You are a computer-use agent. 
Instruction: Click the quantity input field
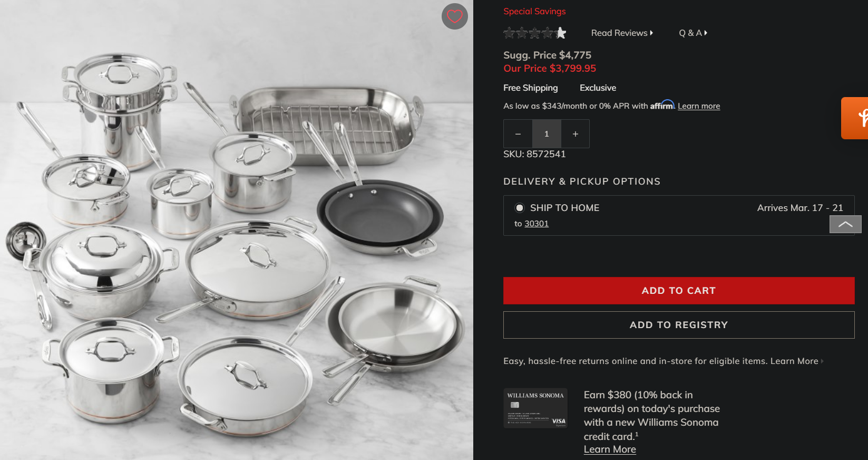coord(547,134)
